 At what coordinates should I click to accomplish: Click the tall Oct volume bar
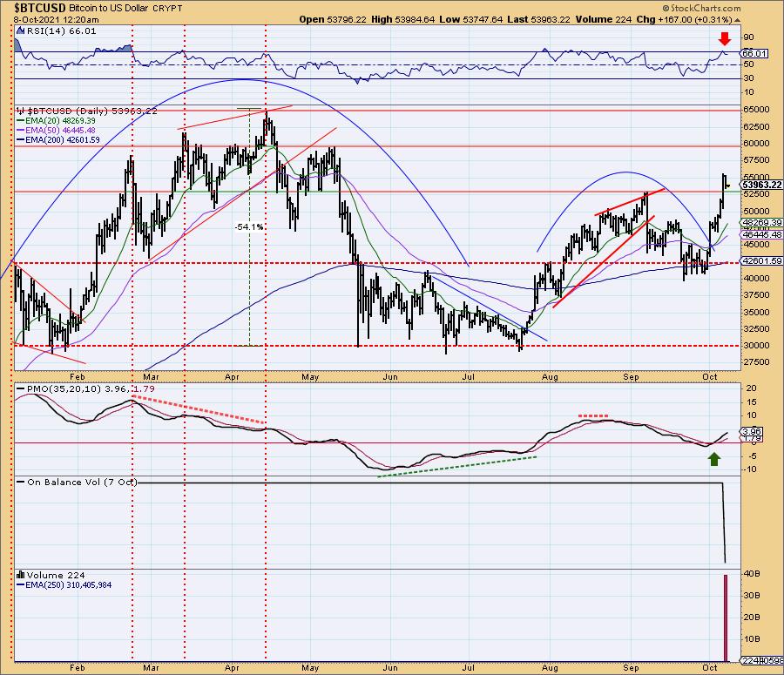(x=726, y=618)
